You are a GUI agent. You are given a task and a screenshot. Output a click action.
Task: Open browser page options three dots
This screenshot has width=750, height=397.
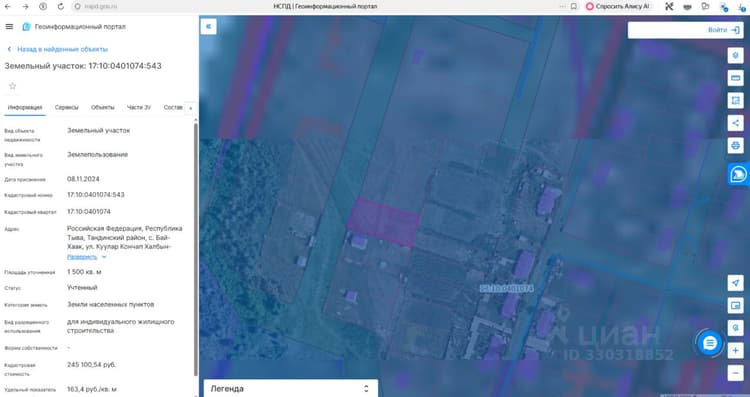562,6
